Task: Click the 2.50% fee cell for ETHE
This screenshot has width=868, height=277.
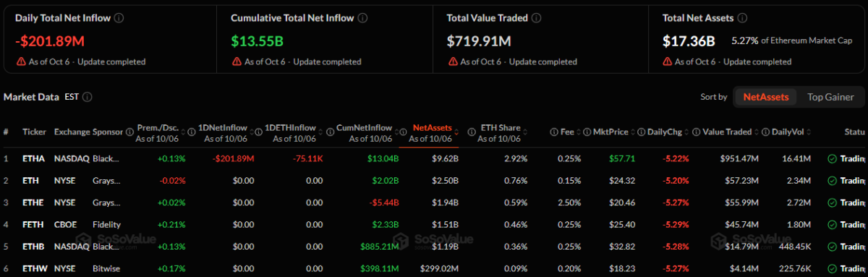Action: tap(569, 203)
